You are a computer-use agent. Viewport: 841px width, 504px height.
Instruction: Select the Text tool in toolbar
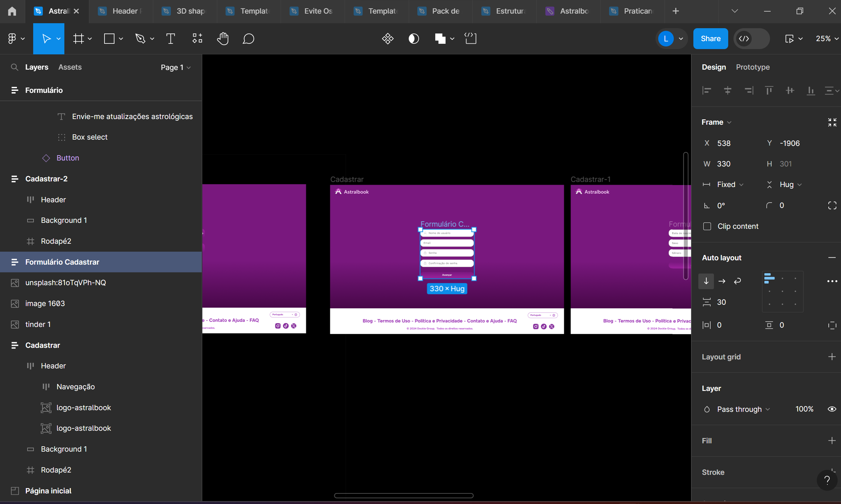click(170, 38)
